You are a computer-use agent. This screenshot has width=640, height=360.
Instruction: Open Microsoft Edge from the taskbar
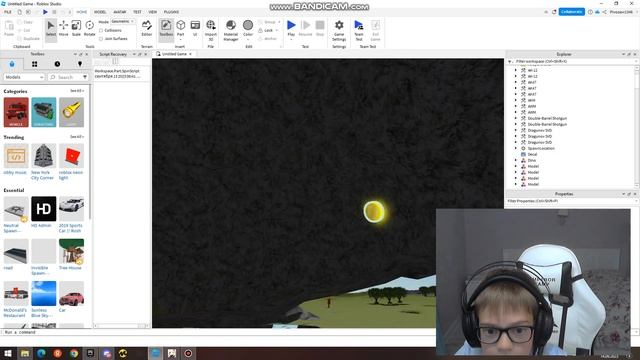pyautogui.click(x=41, y=353)
